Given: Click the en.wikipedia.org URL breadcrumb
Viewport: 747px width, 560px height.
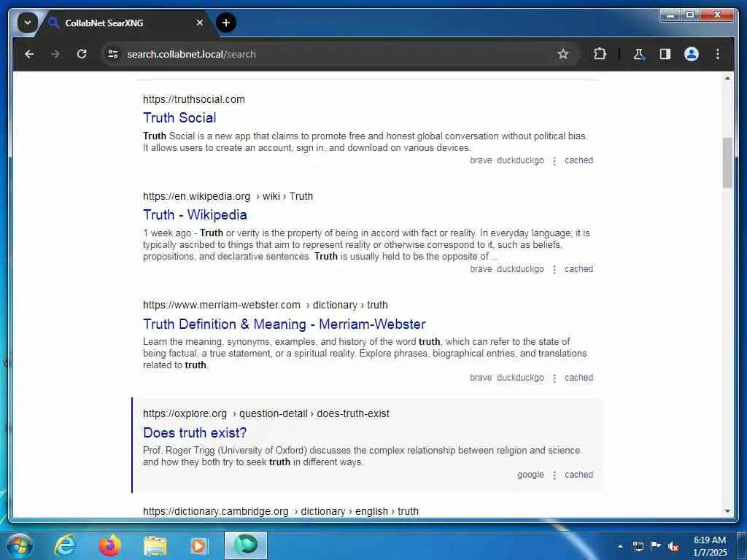Looking at the screenshot, I should click(x=228, y=196).
